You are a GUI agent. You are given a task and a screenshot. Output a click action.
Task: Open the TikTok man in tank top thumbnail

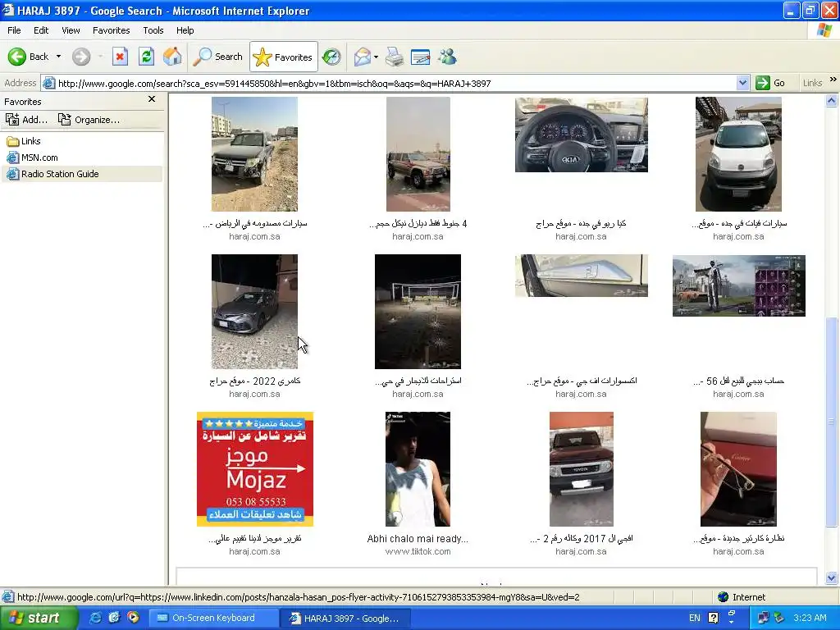pyautogui.click(x=418, y=469)
